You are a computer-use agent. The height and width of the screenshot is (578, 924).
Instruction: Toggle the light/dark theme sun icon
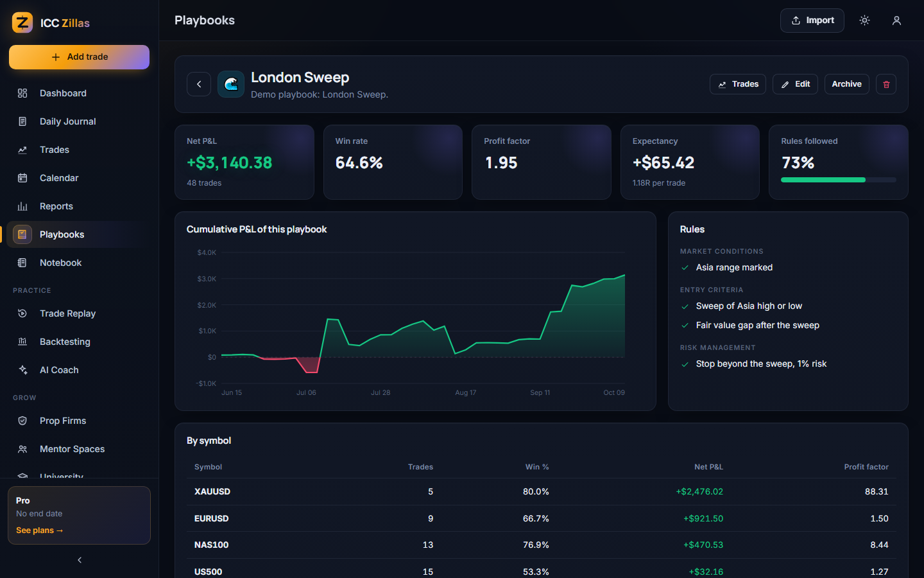click(864, 21)
